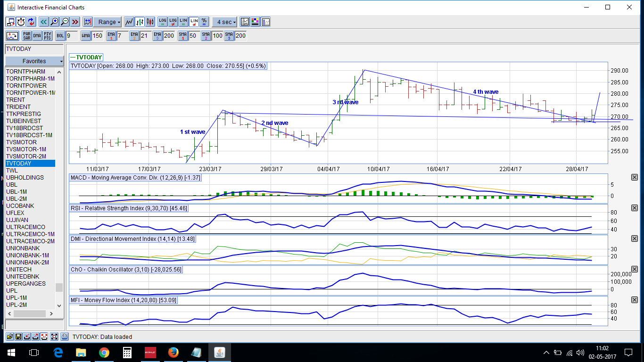This screenshot has height=362, width=644.
Task: Click the new chart window icon
Action: point(10,22)
